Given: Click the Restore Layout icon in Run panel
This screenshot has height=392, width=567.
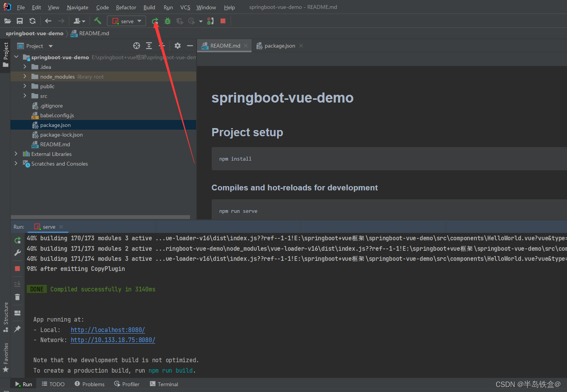Looking at the screenshot, I should coord(17,313).
